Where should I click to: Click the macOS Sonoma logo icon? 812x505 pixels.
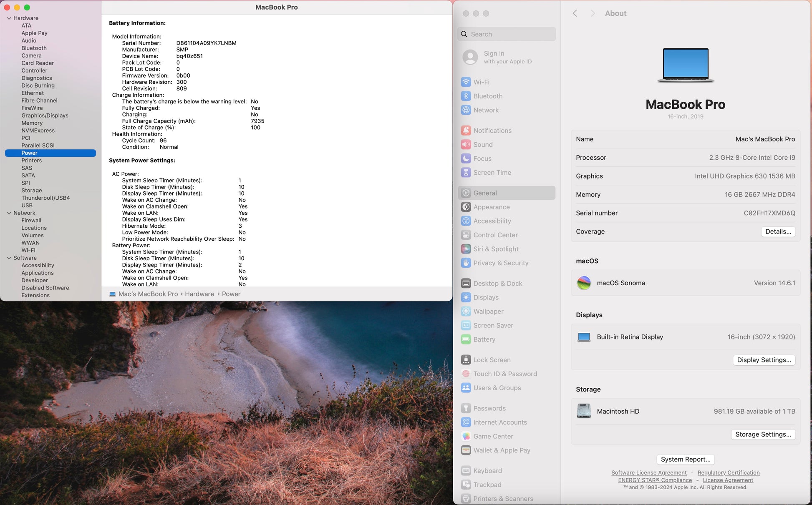pos(583,283)
